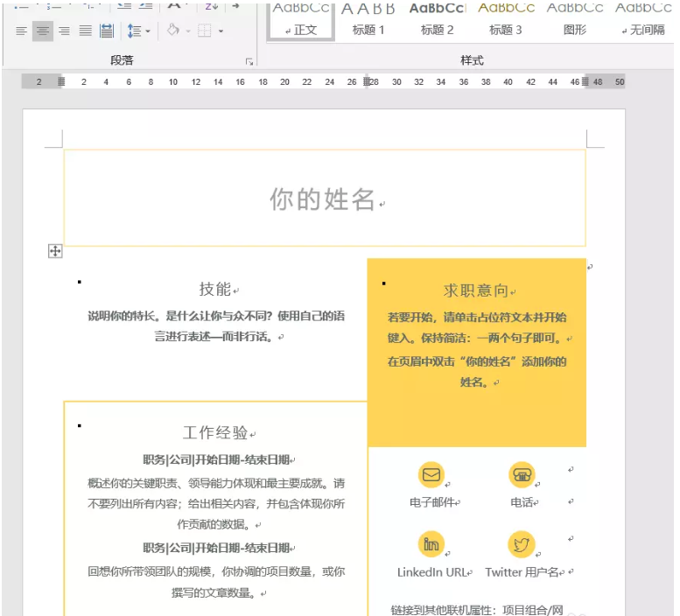Click the left indent marker on ruler
680x616 pixels.
click(x=61, y=81)
